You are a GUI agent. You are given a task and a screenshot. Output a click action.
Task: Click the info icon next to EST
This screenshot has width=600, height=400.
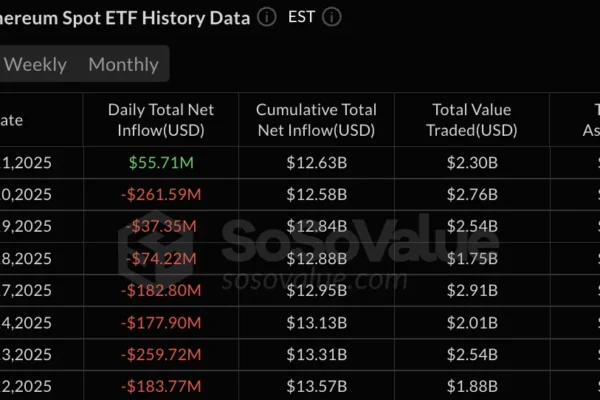pyautogui.click(x=331, y=17)
